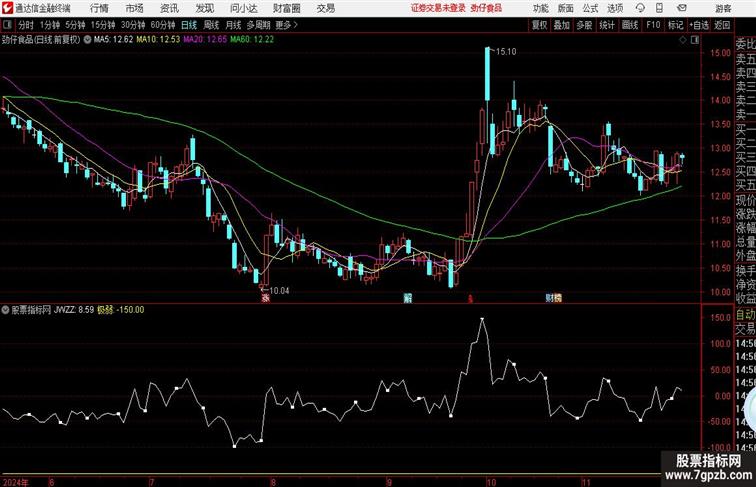
Task: Expand the 更多 periods chevron
Action: click(287, 25)
